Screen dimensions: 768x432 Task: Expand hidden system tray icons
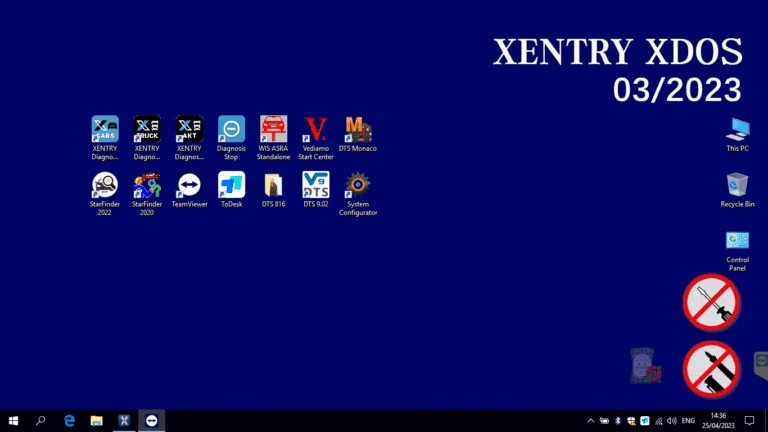[590, 421]
